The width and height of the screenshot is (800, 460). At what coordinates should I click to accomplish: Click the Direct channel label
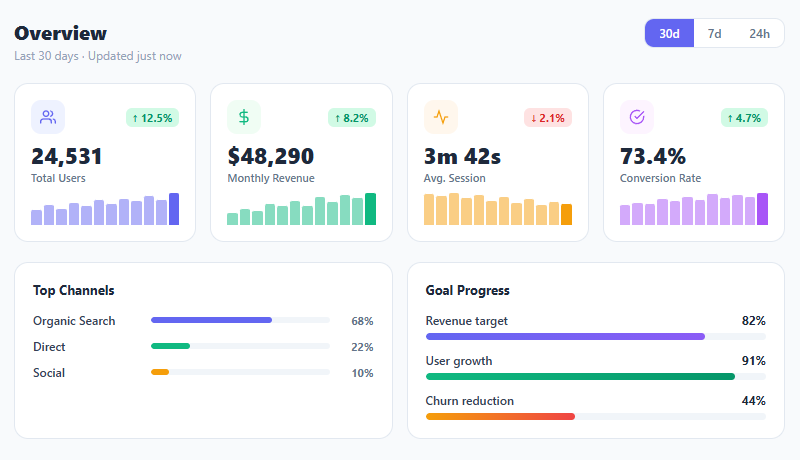(49, 347)
